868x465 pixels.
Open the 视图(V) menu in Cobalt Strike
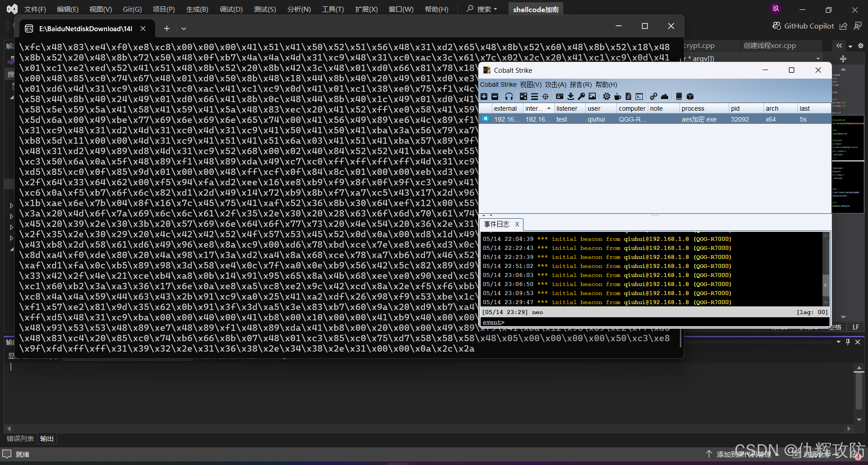531,85
